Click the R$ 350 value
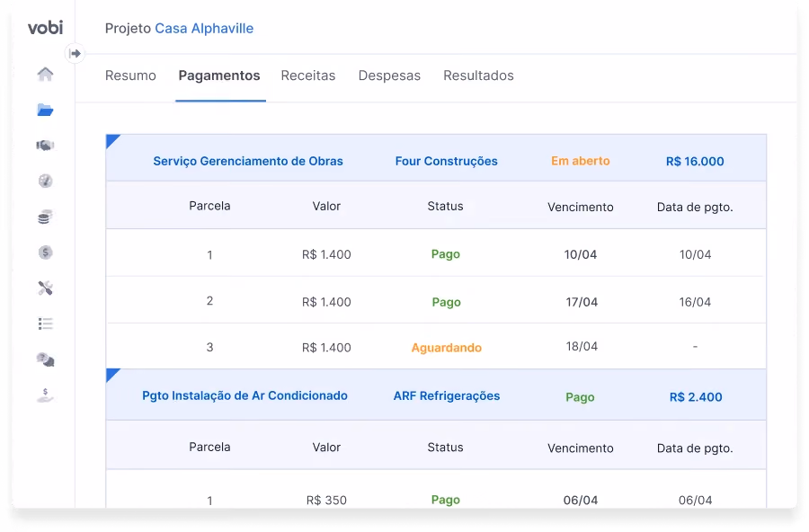Viewport: 809px width, 532px height. [x=326, y=500]
